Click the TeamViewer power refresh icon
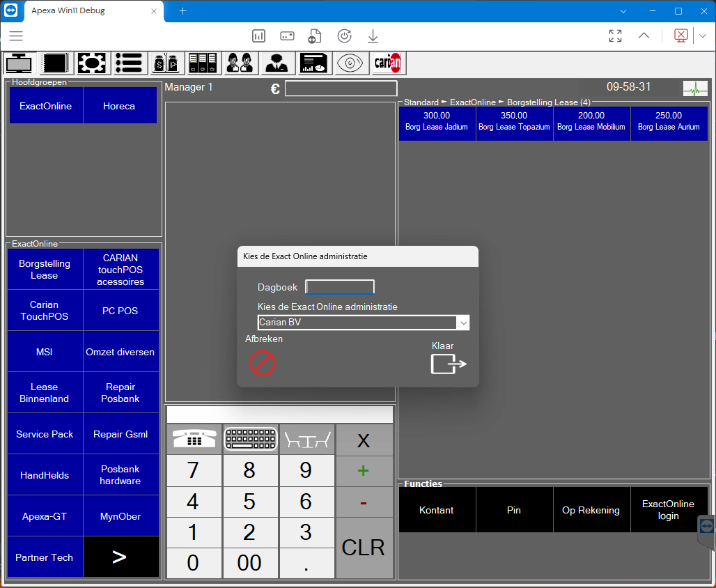This screenshot has height=588, width=716. (344, 36)
